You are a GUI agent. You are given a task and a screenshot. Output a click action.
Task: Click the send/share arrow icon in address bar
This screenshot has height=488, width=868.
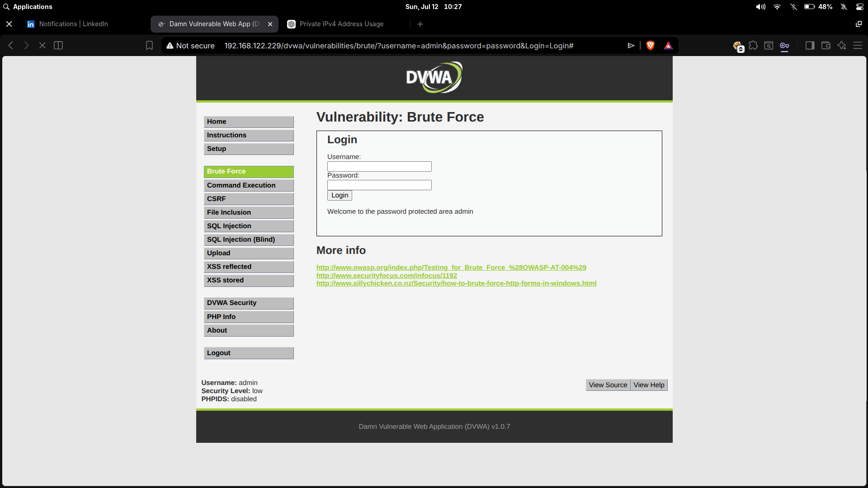tap(631, 46)
